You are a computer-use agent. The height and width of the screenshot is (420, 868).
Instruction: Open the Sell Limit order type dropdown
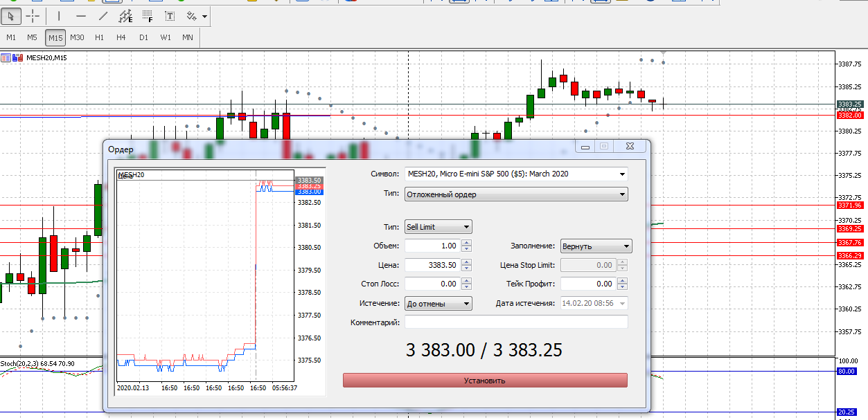[438, 226]
